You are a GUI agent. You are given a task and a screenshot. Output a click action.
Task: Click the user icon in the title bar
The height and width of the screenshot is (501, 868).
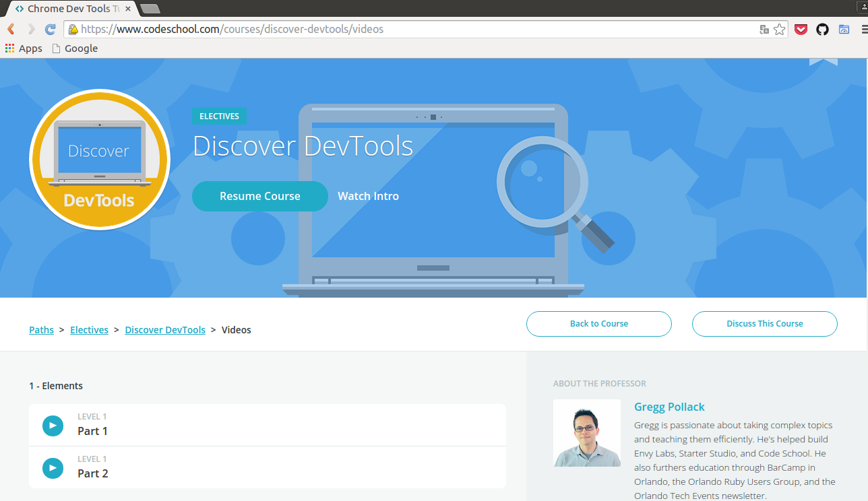tap(865, 5)
